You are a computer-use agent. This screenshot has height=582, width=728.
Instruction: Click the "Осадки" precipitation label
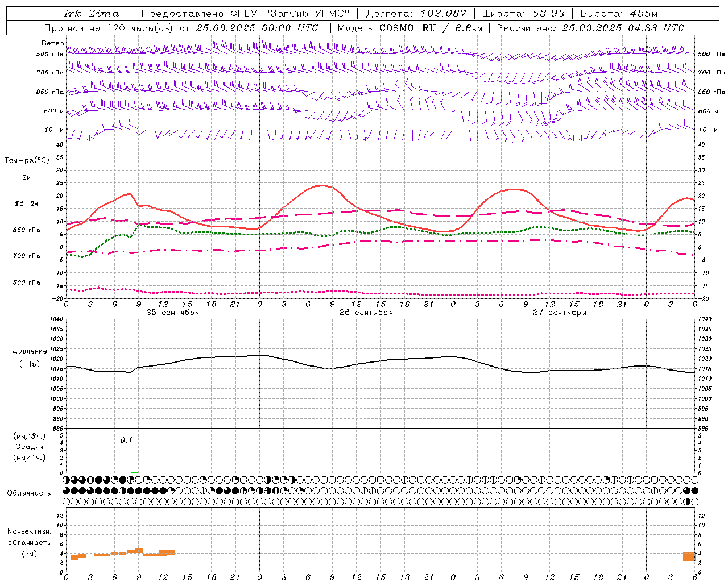click(29, 447)
